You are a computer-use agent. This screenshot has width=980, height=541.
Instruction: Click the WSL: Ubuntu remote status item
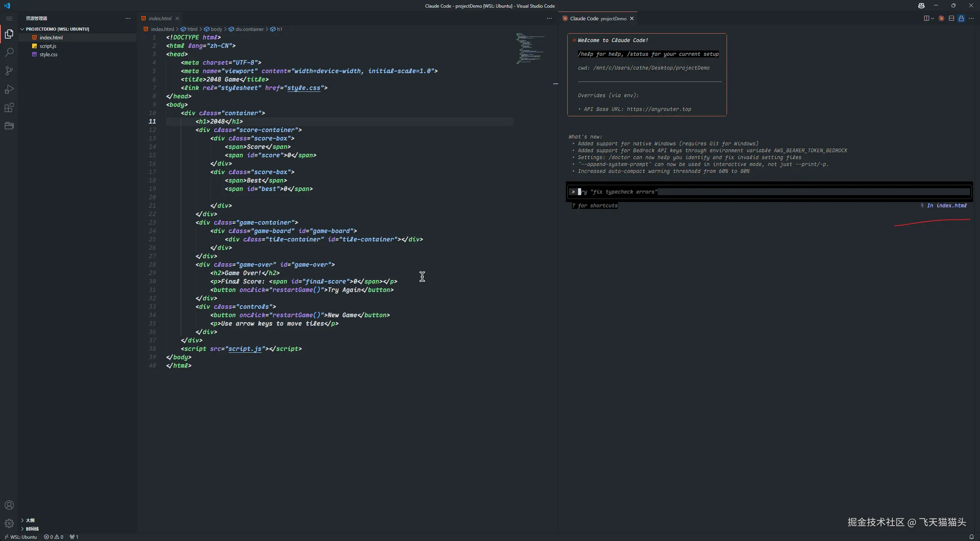[x=21, y=537]
